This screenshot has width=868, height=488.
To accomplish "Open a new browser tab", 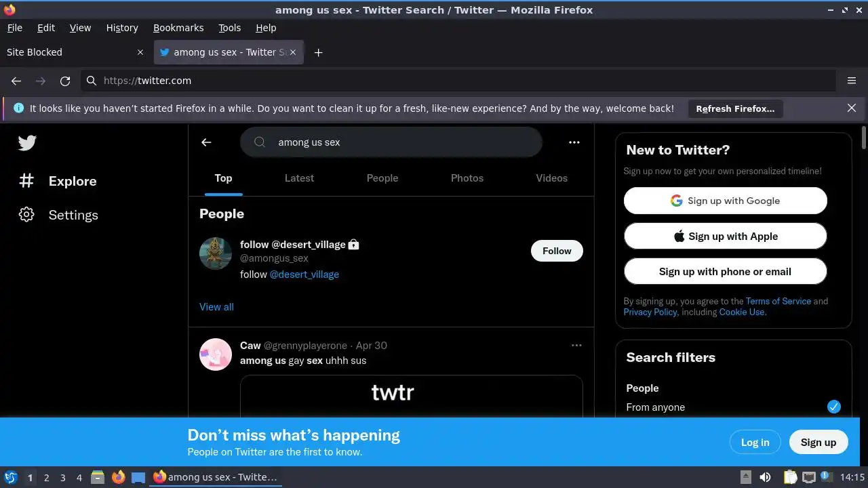I will click(x=318, y=52).
